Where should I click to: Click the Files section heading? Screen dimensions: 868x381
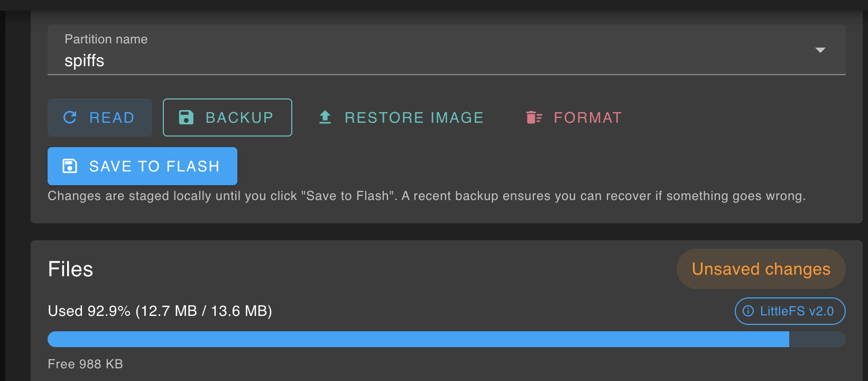pos(70,269)
